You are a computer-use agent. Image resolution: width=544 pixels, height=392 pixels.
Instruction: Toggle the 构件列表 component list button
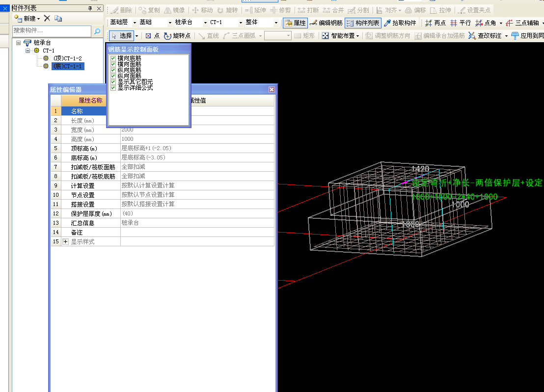tap(363, 23)
